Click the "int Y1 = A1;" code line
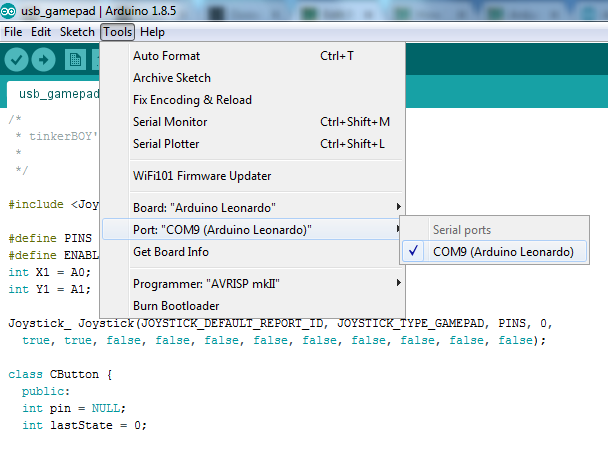Viewport: 608px width, 449px height. tap(49, 289)
